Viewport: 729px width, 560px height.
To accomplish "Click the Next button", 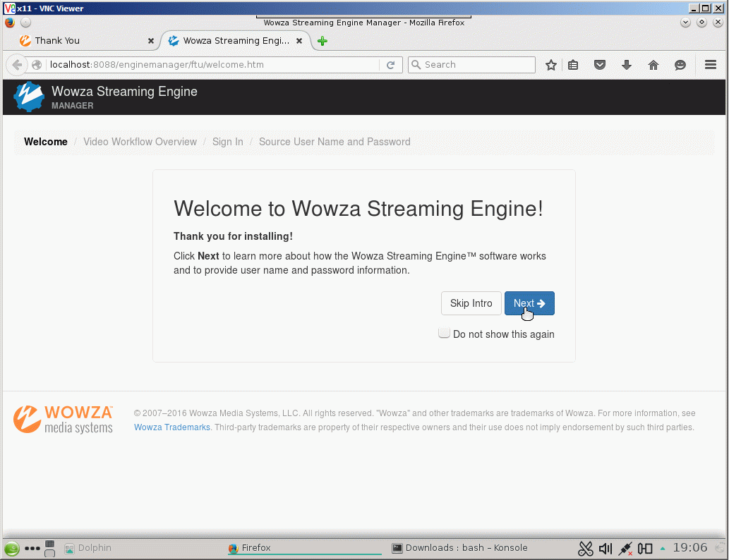I will [x=529, y=303].
